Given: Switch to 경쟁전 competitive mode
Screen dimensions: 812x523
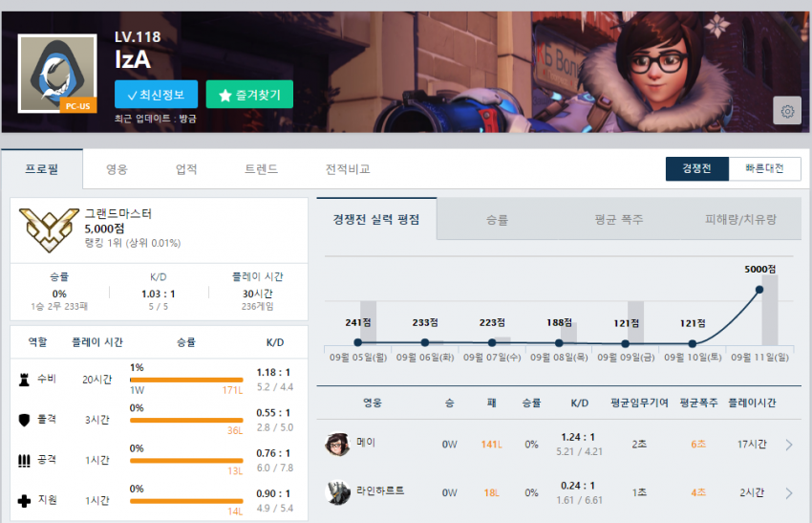Looking at the screenshot, I should pyautogui.click(x=697, y=168).
